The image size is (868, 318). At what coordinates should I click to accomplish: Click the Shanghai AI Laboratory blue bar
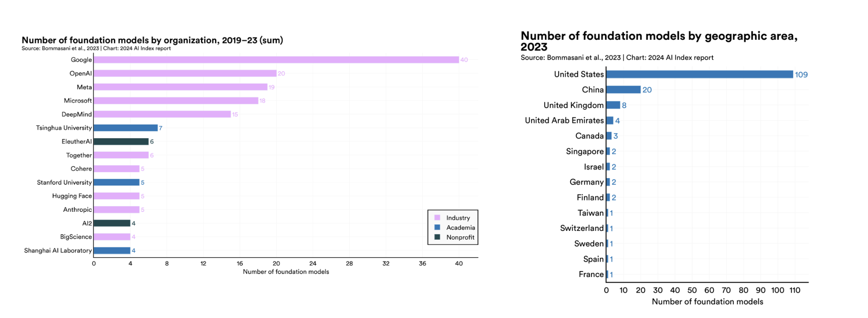(112, 251)
